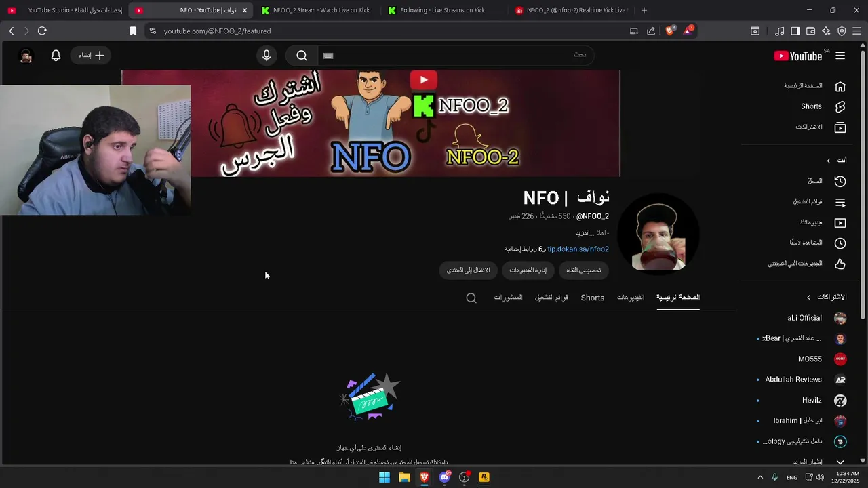Click the switch to Community button

click(468, 270)
